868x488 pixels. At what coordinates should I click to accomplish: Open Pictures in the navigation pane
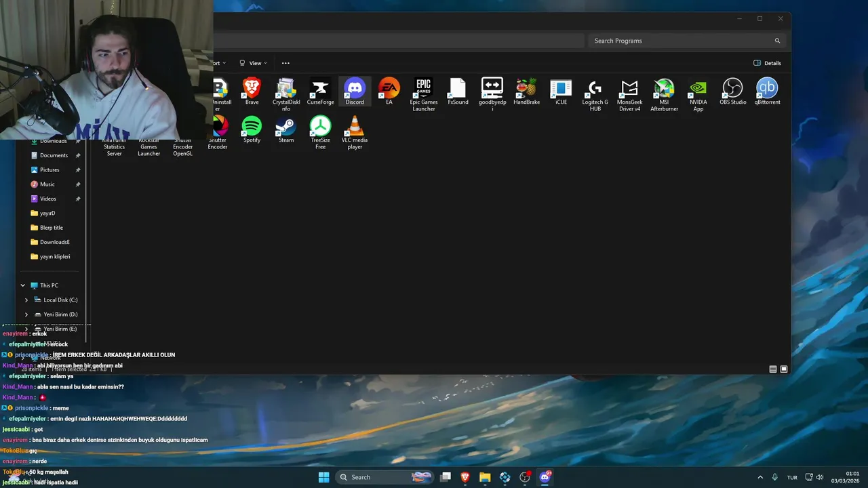click(x=51, y=169)
